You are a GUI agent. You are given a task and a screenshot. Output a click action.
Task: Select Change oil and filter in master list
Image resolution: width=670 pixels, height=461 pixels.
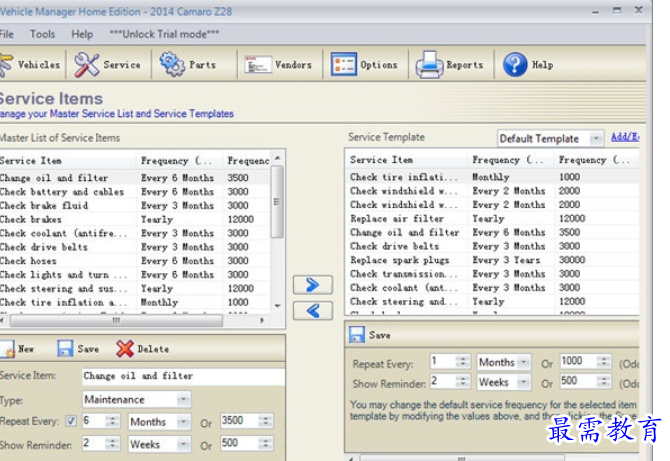point(135,178)
